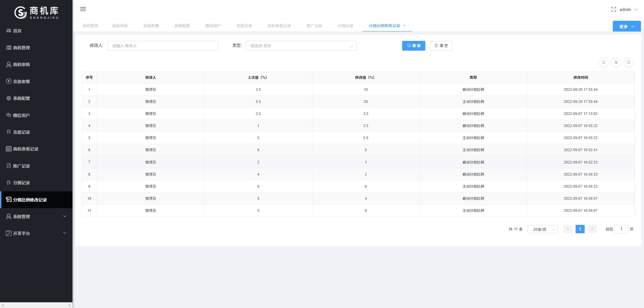Viewport: 644px width, 308px height.
Task: Switch to the 充值记录 tab
Action: pos(244,26)
